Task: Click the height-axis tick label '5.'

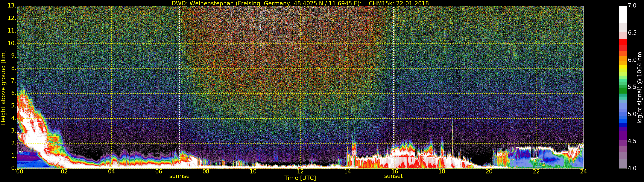Action: point(14,106)
